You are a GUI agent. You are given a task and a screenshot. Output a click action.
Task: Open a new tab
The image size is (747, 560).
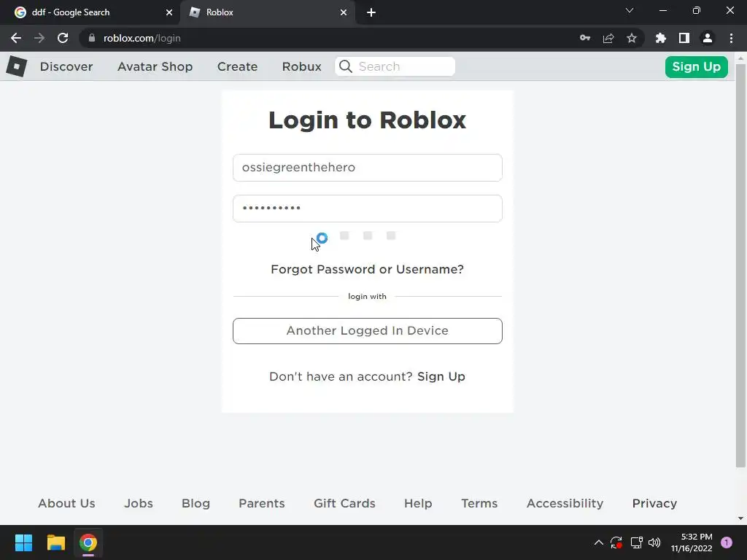[x=371, y=12]
